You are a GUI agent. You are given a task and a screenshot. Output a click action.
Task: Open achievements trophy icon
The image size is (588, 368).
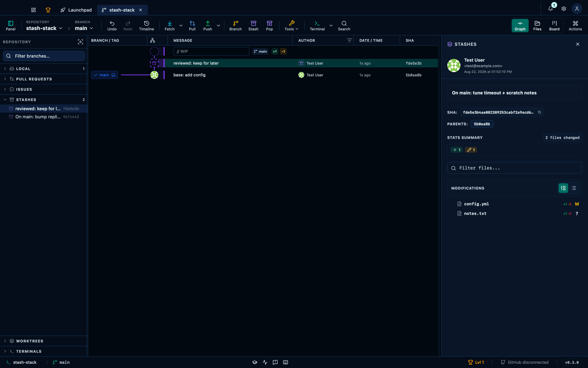(x=48, y=10)
